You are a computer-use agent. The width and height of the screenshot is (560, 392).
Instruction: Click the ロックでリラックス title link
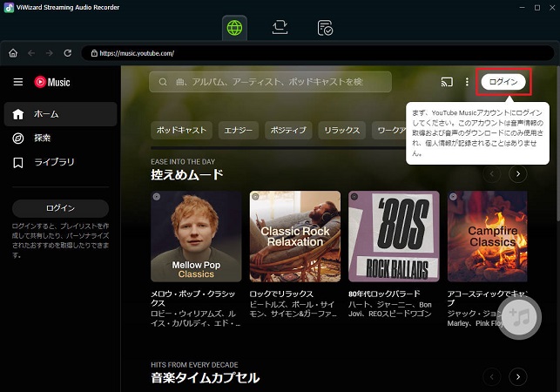[281, 294]
